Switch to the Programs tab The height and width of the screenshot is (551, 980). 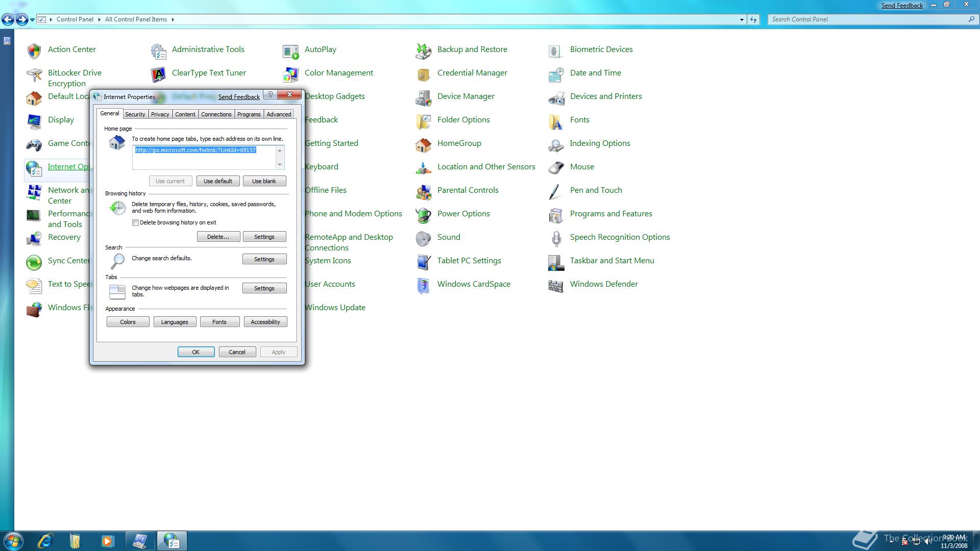(x=249, y=114)
